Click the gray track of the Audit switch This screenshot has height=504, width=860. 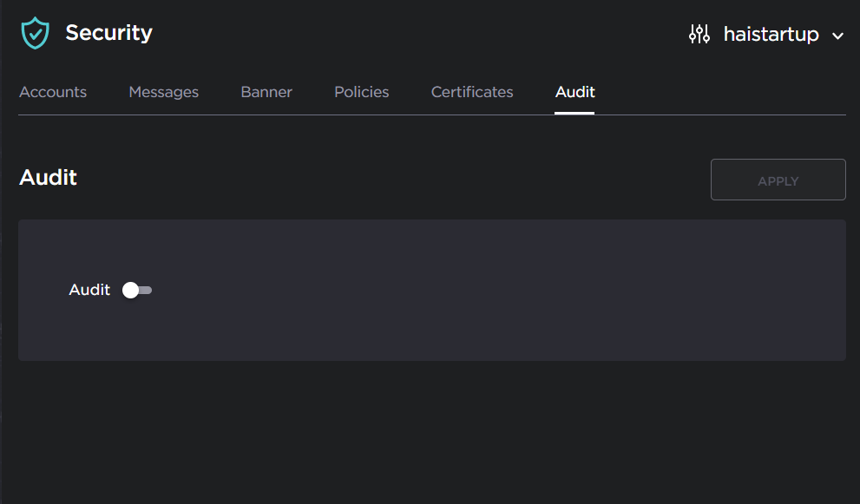[x=147, y=290]
